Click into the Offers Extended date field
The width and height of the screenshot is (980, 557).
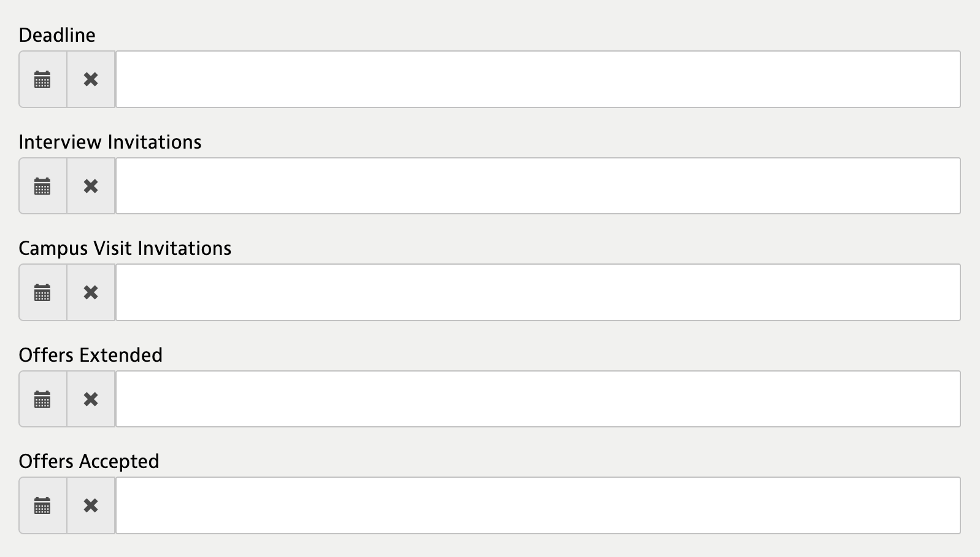[x=538, y=399]
